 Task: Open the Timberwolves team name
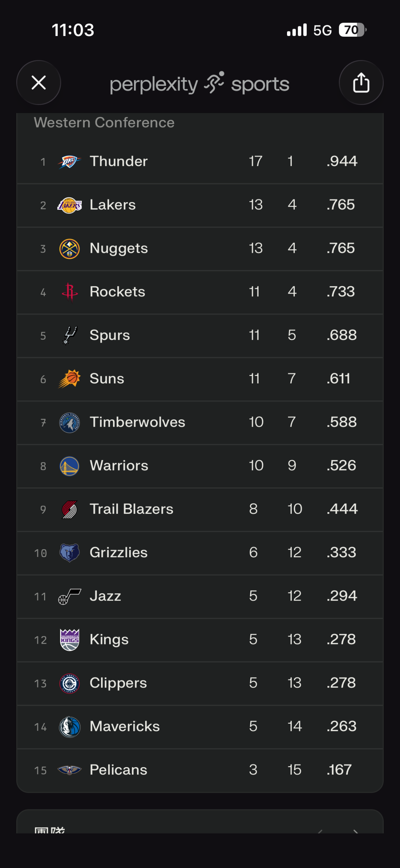[x=137, y=422]
